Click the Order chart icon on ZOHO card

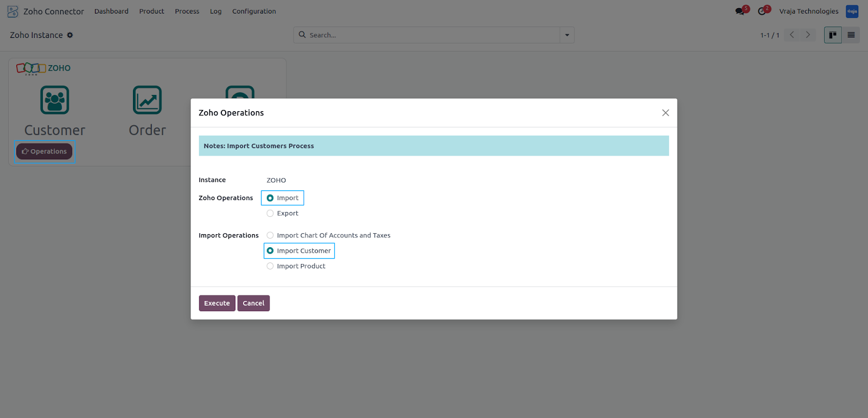(x=147, y=100)
